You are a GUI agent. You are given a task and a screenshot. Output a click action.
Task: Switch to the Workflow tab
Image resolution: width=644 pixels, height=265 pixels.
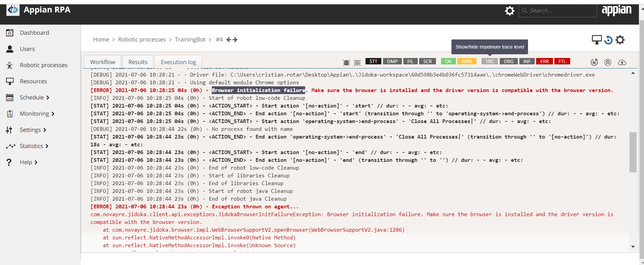coord(103,62)
